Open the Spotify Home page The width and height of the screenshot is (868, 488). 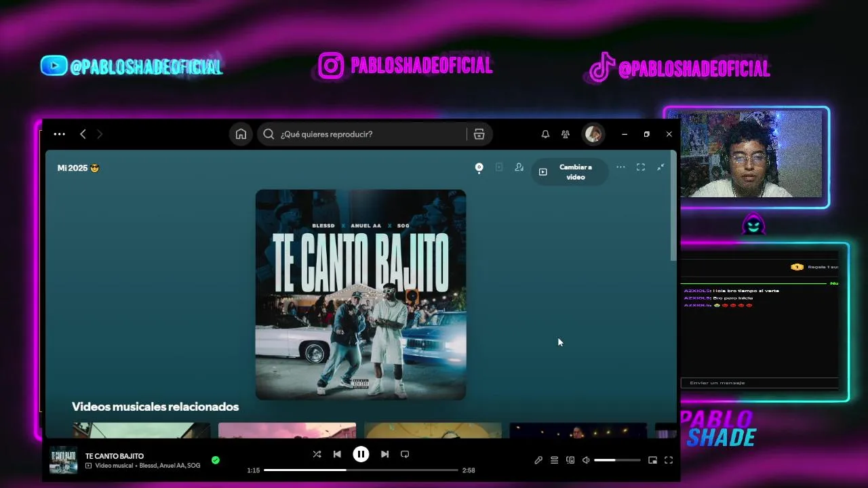[241, 134]
